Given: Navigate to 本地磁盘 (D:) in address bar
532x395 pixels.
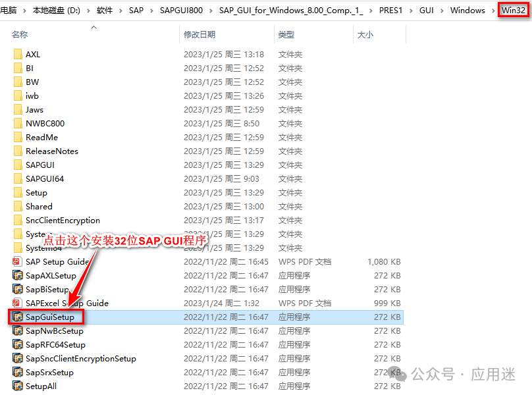Looking at the screenshot, I should pyautogui.click(x=57, y=11).
